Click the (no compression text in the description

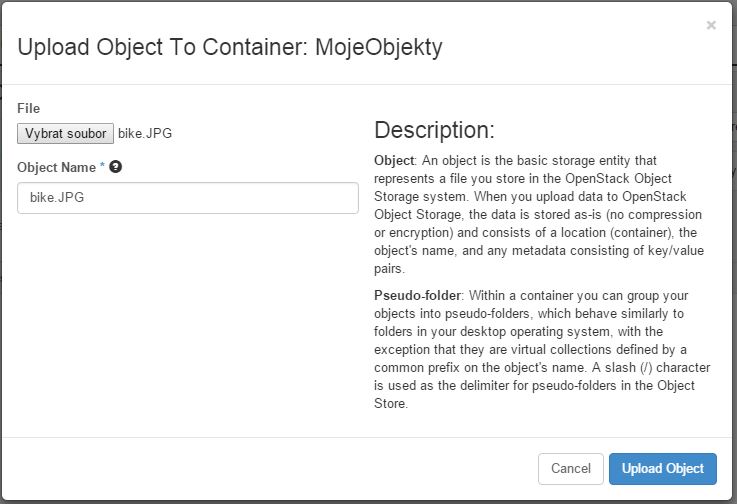pyautogui.click(x=654, y=215)
